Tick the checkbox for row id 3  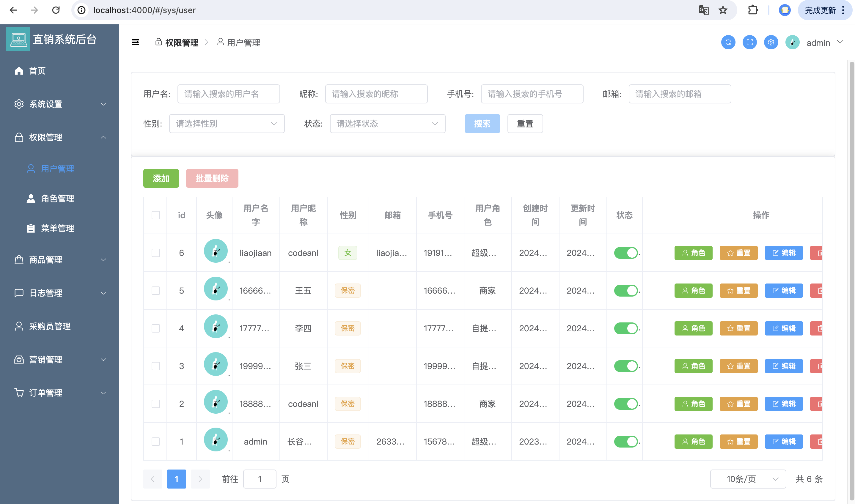(155, 366)
